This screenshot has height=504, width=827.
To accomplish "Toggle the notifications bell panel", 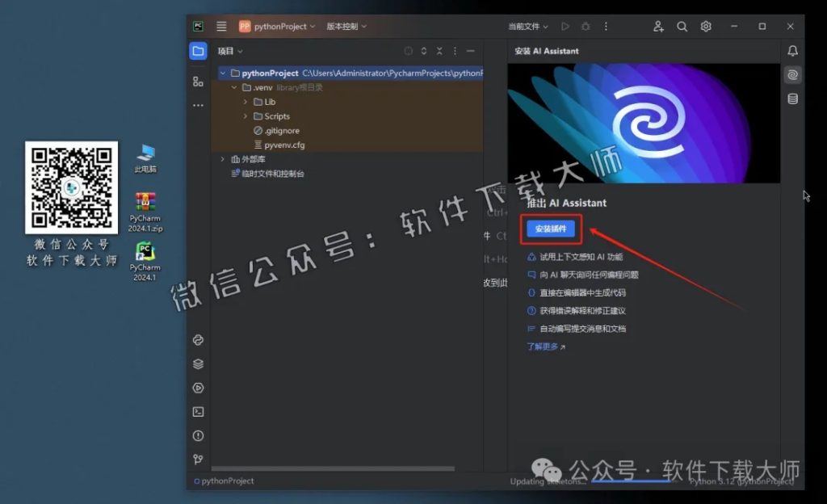I will (x=794, y=50).
